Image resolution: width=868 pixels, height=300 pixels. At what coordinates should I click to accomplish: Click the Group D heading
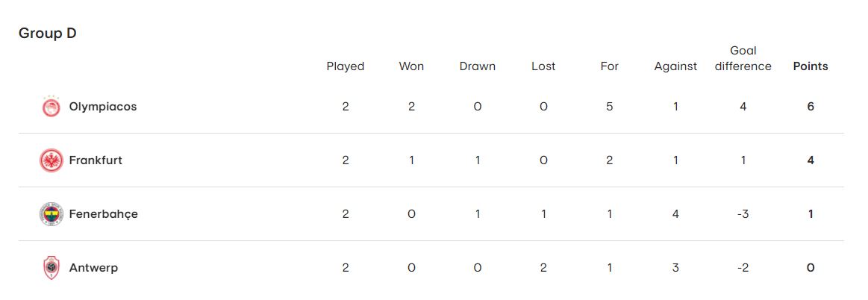pos(48,34)
